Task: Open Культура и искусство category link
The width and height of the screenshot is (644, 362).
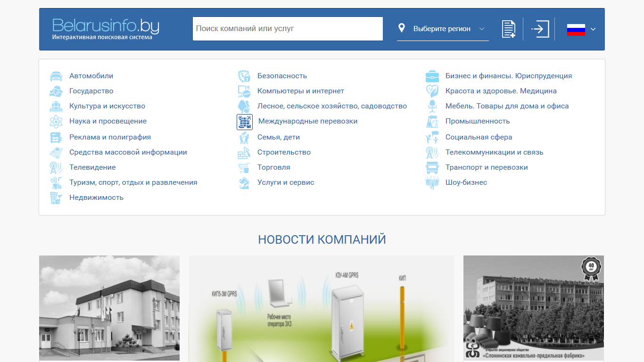Action: 107,106
